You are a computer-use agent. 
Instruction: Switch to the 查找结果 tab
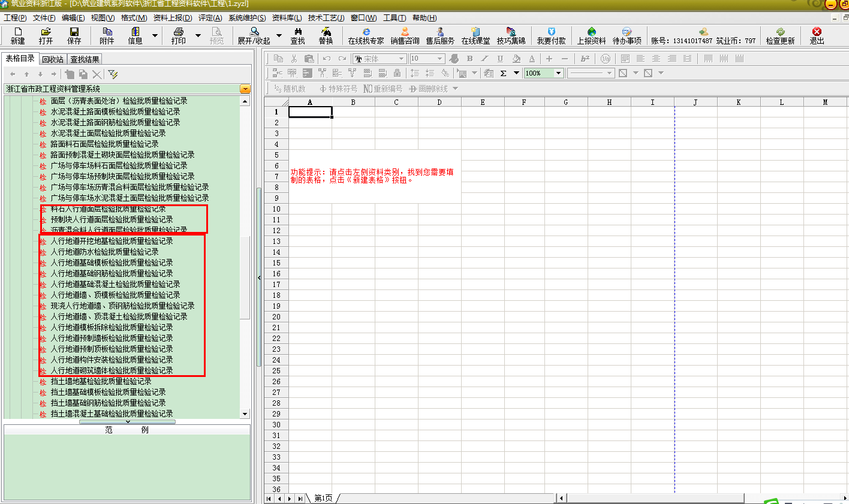tap(85, 59)
